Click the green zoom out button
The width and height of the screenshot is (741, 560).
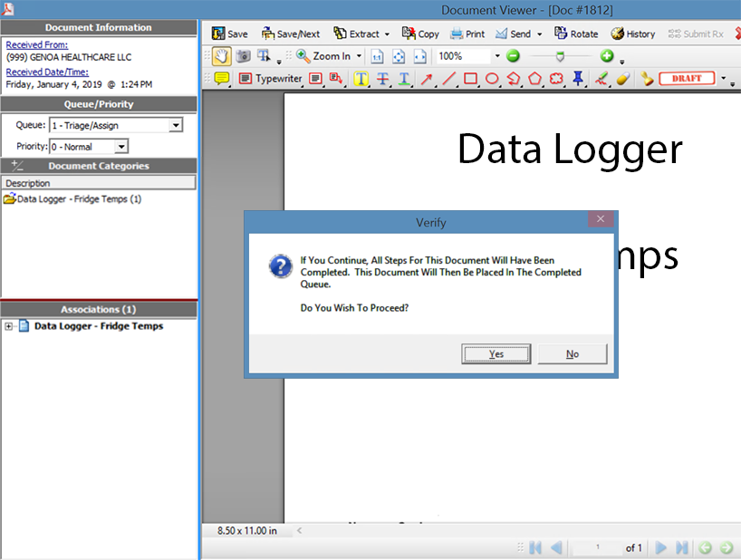(514, 56)
